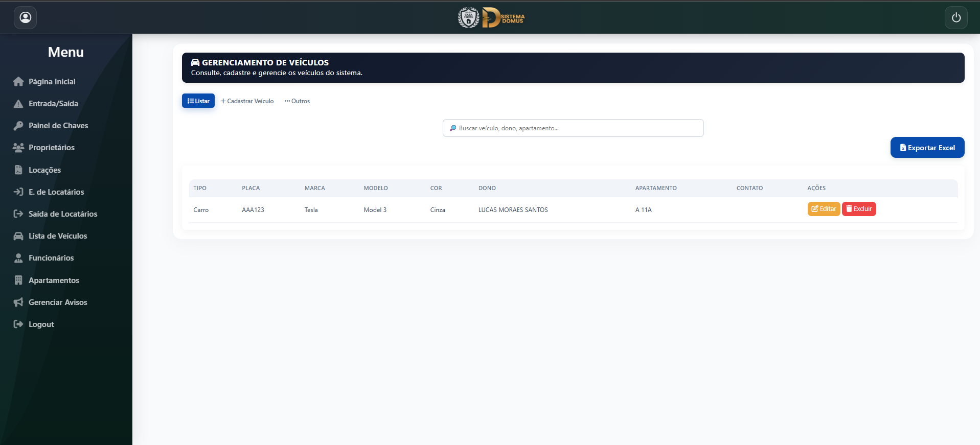Go to Saída de Locatários
This screenshot has height=445, width=980.
pyautogui.click(x=63, y=214)
